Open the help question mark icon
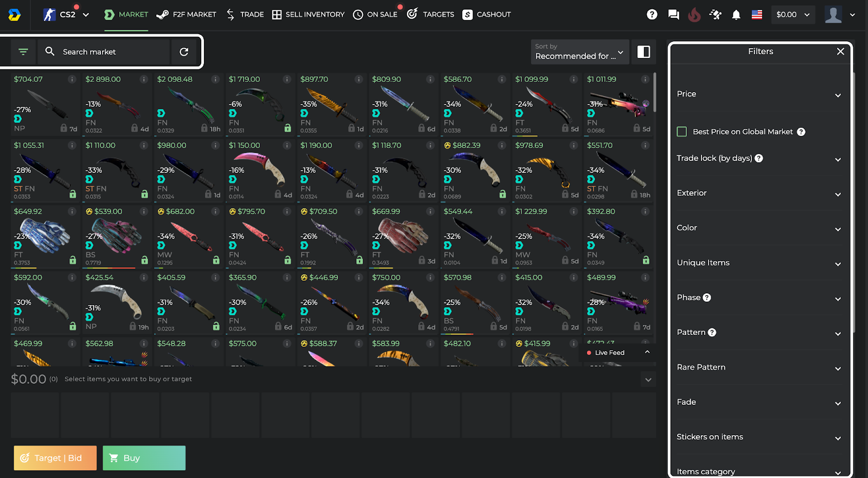The image size is (868, 478). click(652, 15)
